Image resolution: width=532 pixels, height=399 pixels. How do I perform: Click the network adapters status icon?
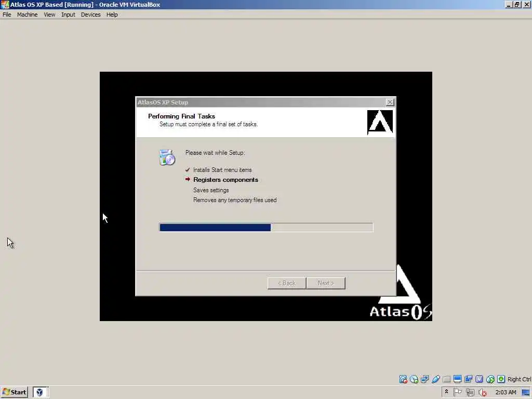pos(424,379)
